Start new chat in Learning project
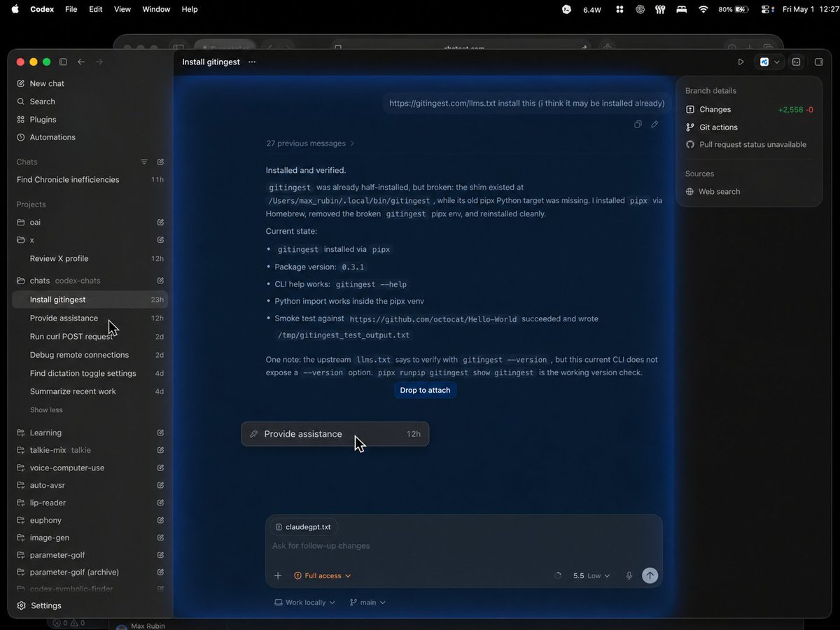 tap(160, 433)
